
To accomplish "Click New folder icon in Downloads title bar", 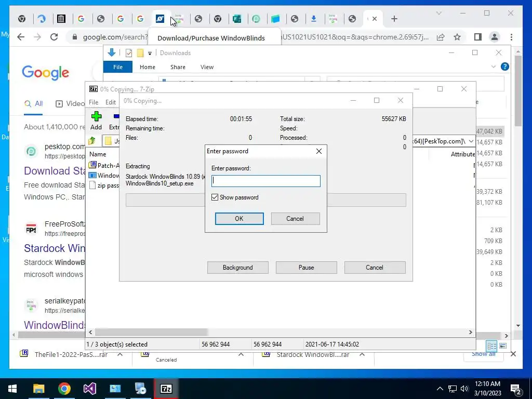I will click(x=140, y=53).
